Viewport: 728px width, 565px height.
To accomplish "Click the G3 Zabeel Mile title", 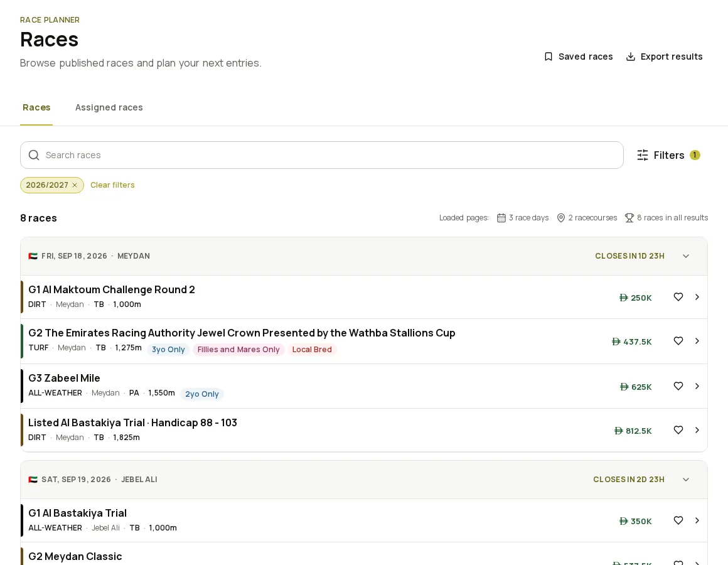I will [64, 379].
